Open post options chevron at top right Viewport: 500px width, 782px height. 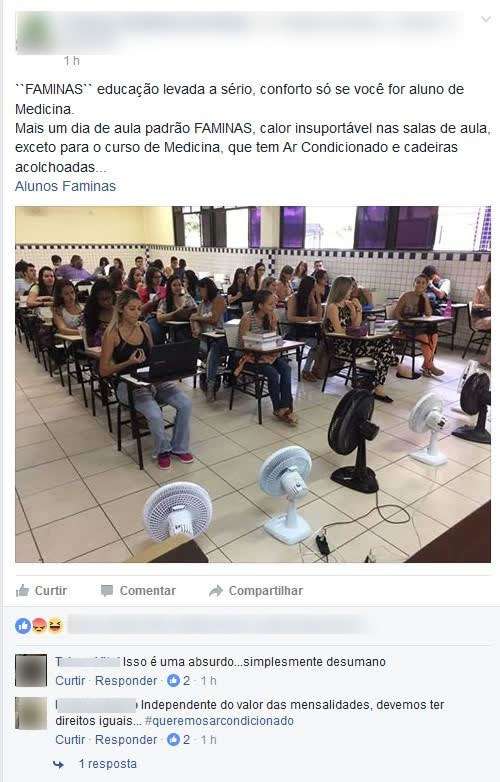pos(486,19)
